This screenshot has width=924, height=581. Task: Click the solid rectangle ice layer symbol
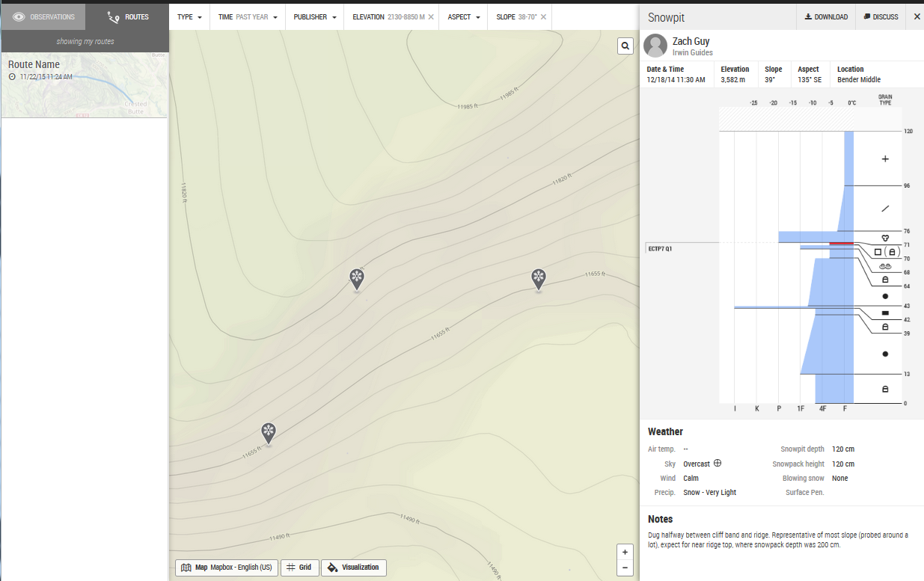coord(885,313)
